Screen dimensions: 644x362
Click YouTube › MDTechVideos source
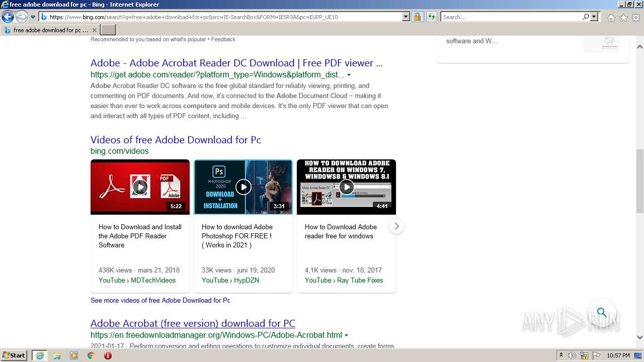tap(137, 280)
